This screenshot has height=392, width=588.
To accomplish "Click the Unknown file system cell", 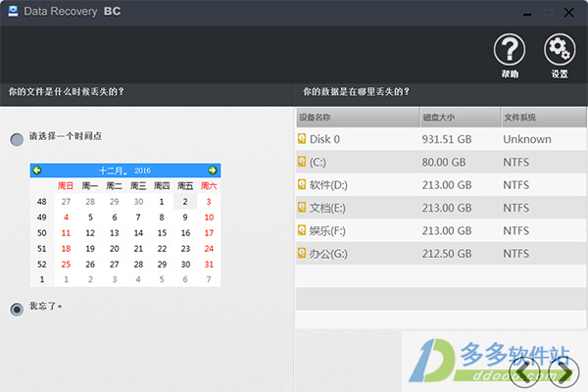I will [x=527, y=139].
